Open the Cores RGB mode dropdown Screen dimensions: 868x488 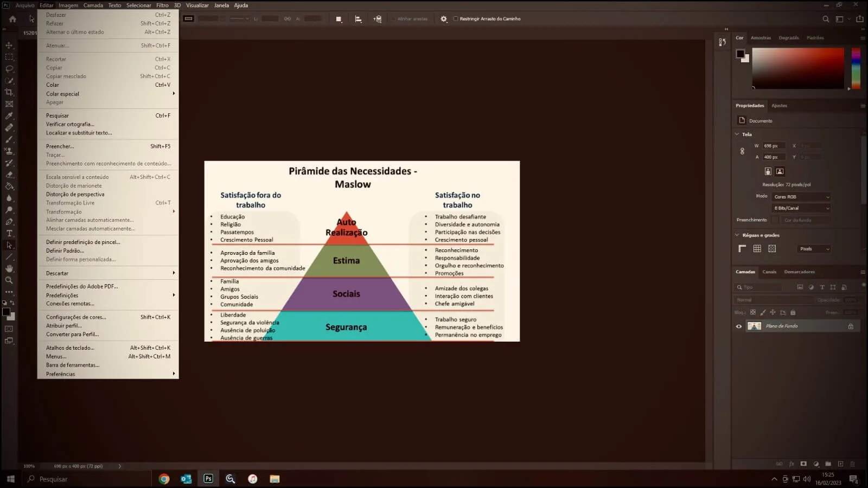801,197
